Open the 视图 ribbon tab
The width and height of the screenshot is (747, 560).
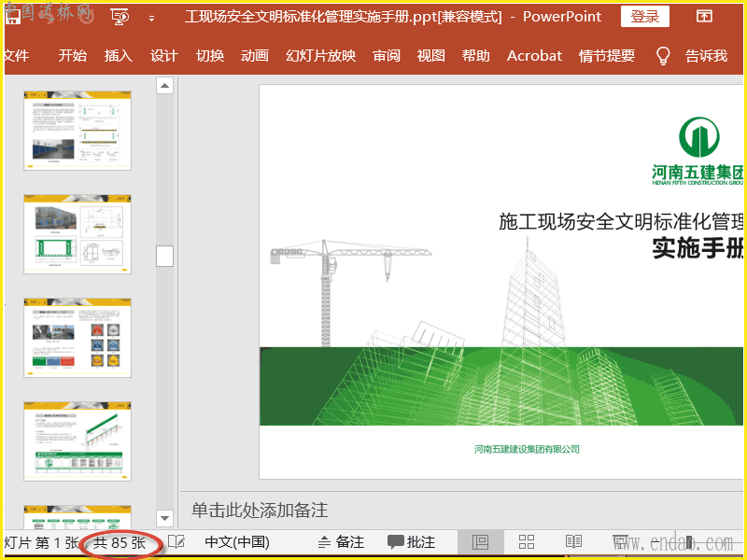point(431,56)
